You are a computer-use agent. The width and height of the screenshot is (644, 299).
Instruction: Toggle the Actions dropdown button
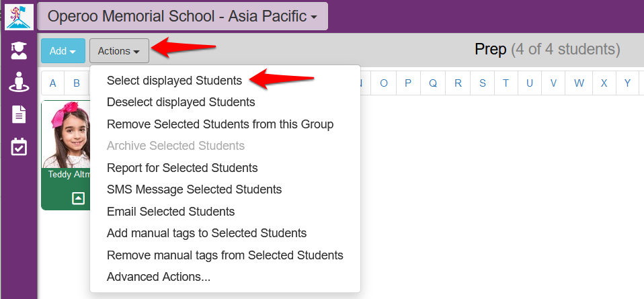(119, 51)
